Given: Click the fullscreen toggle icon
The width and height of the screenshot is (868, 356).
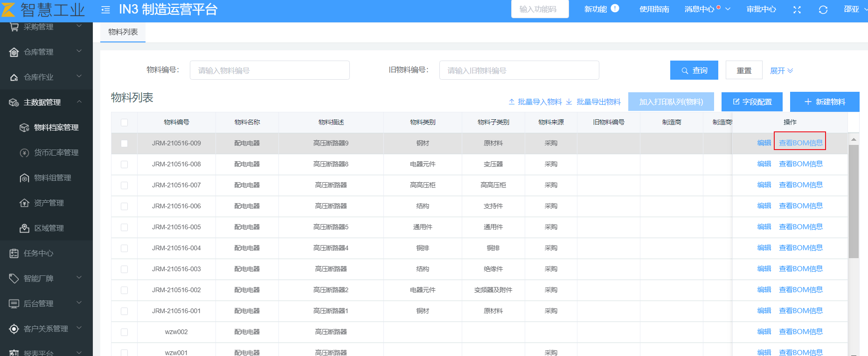Looking at the screenshot, I should [x=797, y=10].
